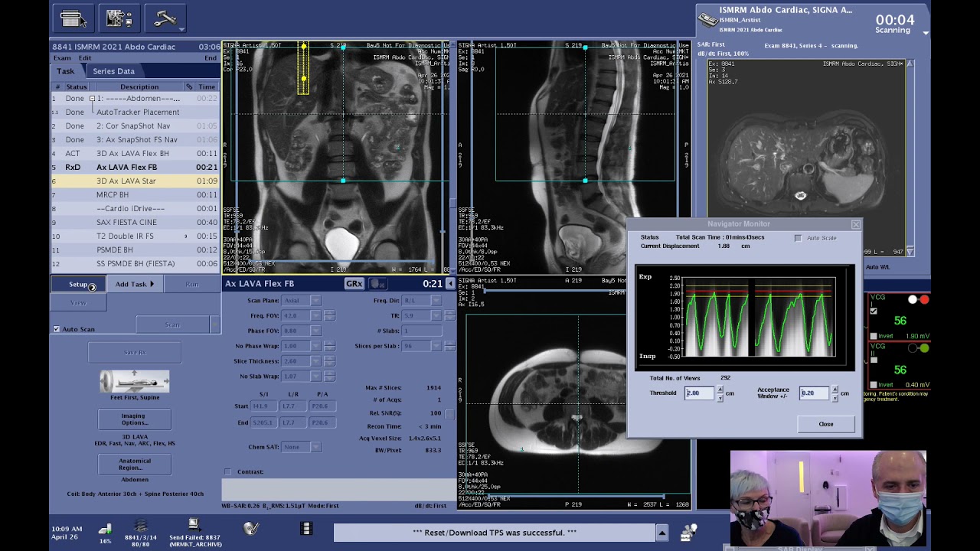Click the scroll-up arrow of the axial preview viewer

[910, 64]
